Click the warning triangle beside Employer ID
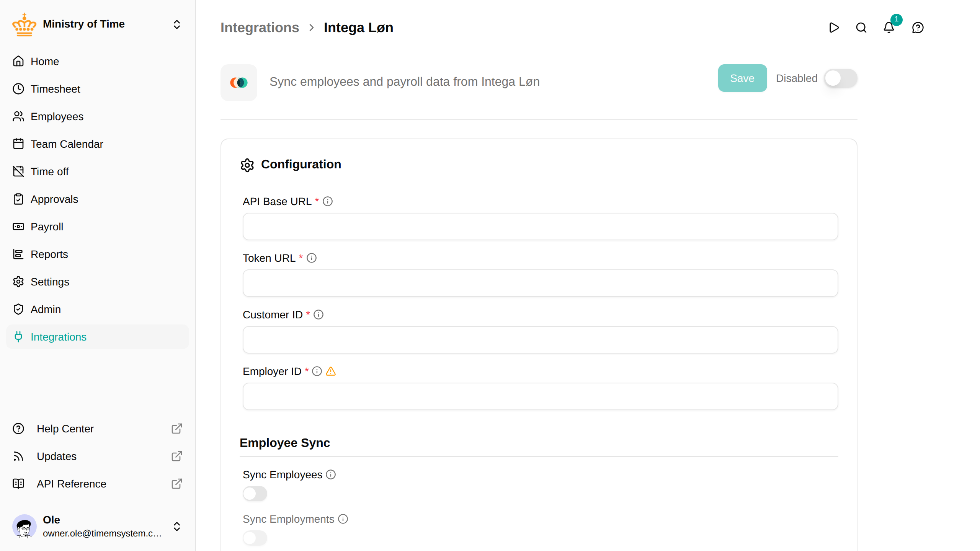Screen dimensions: 980x551 331,371
